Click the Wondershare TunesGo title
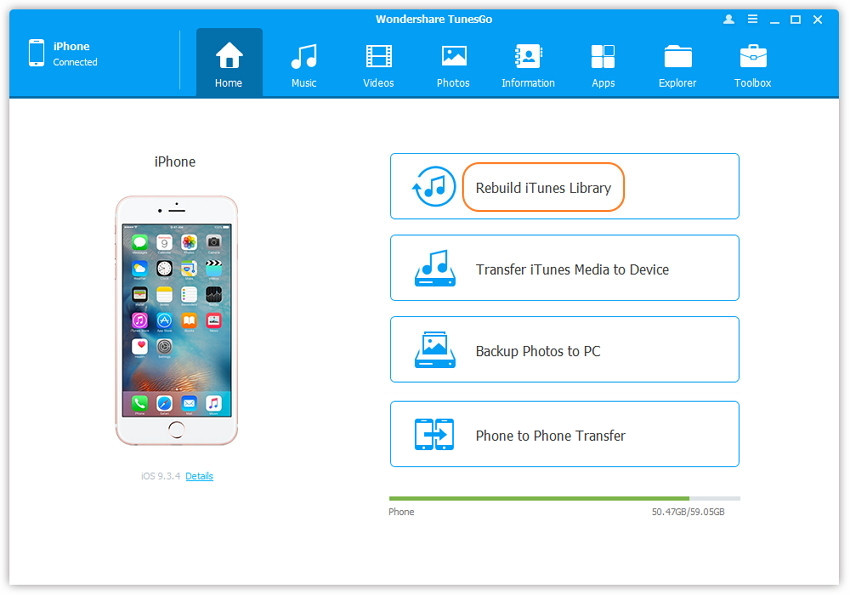Viewport: 850px width, 595px height. pos(434,19)
